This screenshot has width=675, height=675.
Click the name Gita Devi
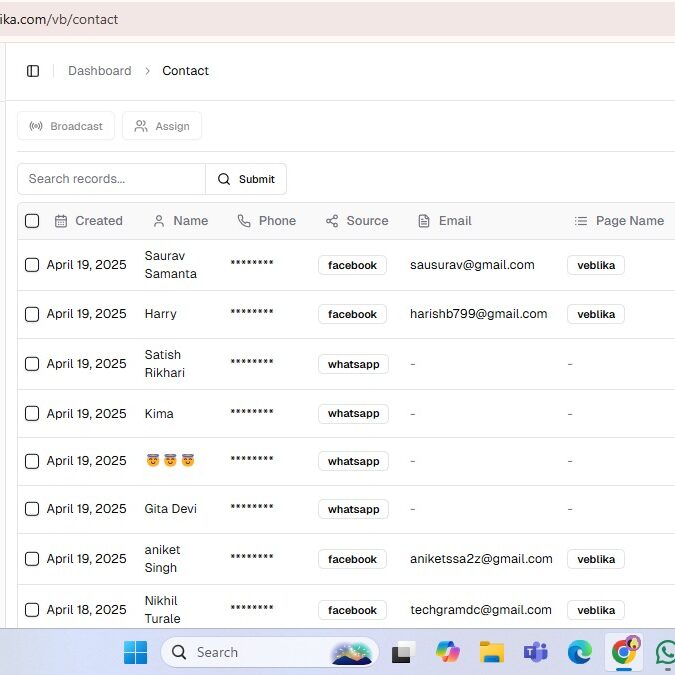tap(170, 509)
